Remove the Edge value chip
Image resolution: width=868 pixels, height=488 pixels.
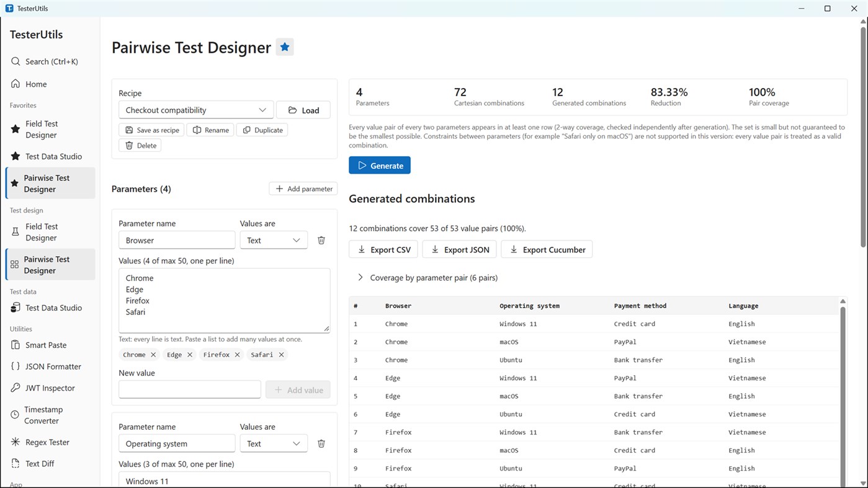click(190, 355)
